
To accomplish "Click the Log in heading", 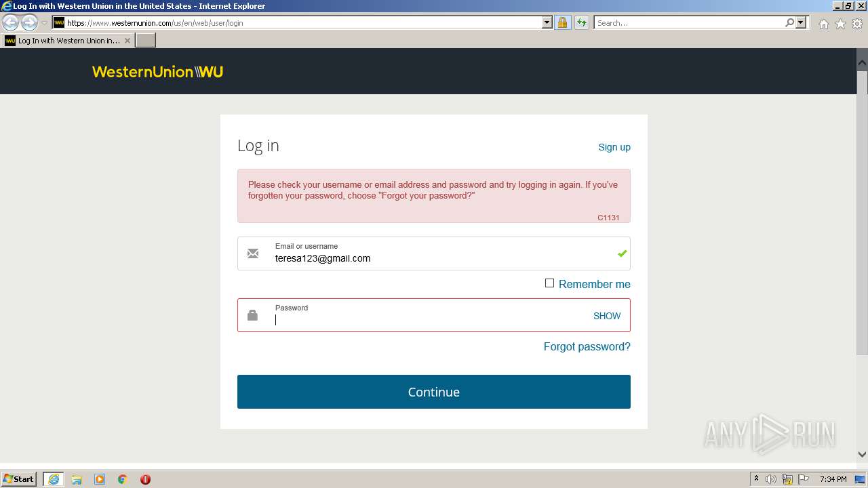I will click(x=258, y=146).
